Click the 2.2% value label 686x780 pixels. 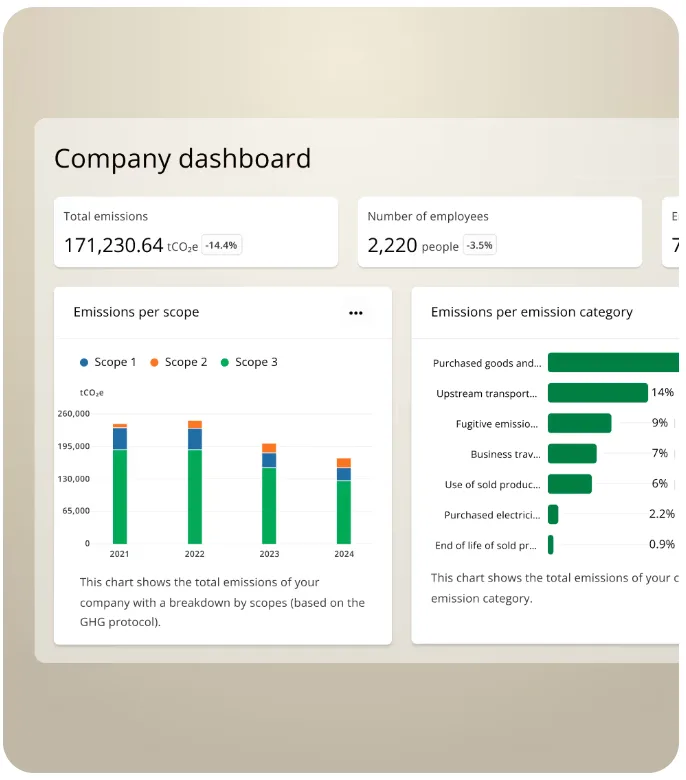662,514
